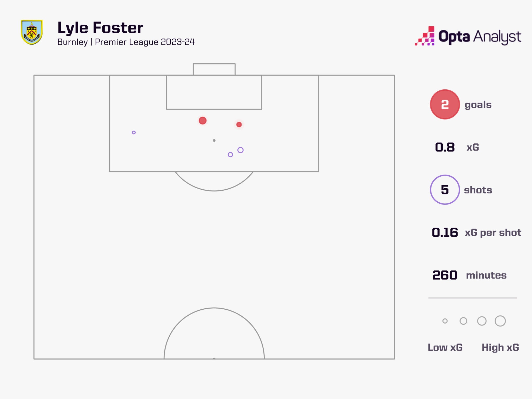Click the "Lyle Foster" title
The width and height of the screenshot is (532, 399).
tap(100, 28)
